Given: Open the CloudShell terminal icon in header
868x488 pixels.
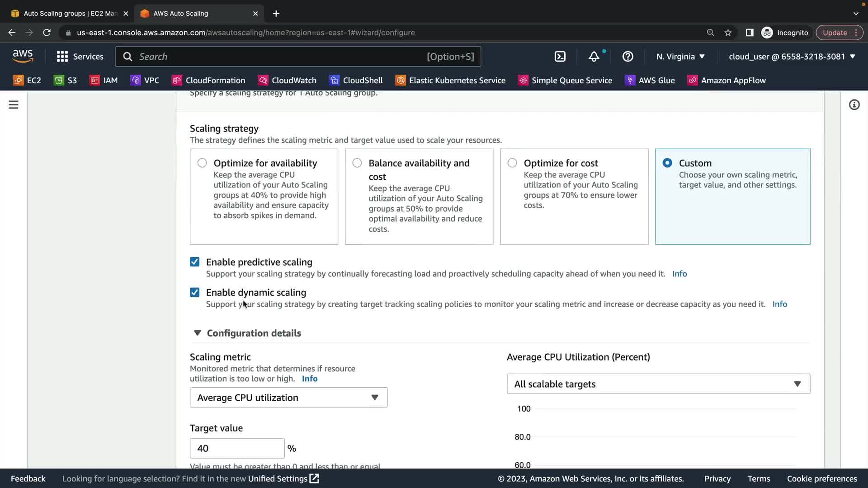Looking at the screenshot, I should click(560, 56).
